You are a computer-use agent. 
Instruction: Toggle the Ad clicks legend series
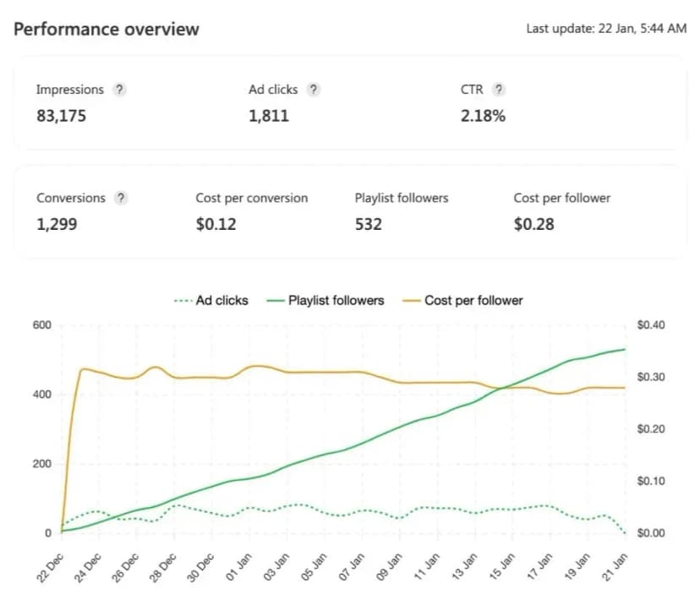click(211, 301)
